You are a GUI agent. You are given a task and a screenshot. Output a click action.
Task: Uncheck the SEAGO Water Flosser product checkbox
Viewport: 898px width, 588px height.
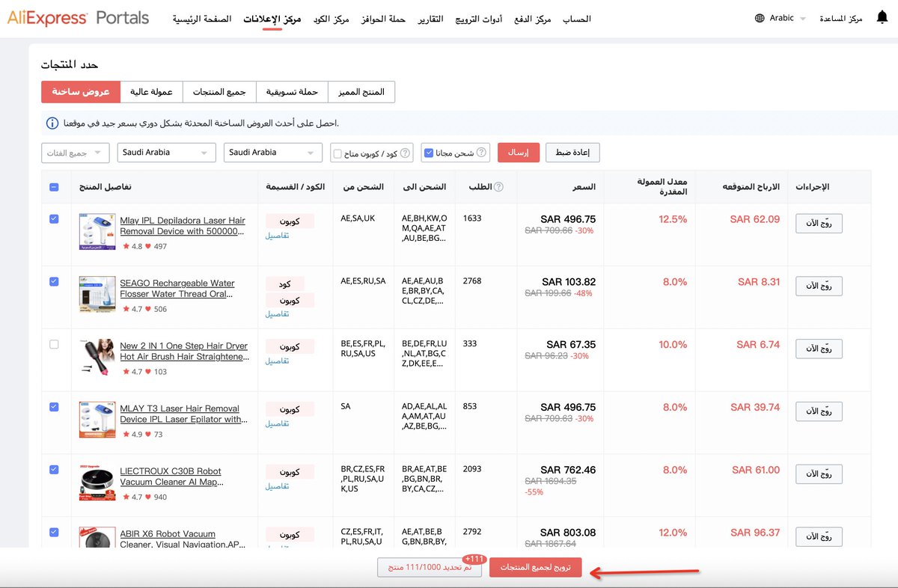click(x=54, y=281)
